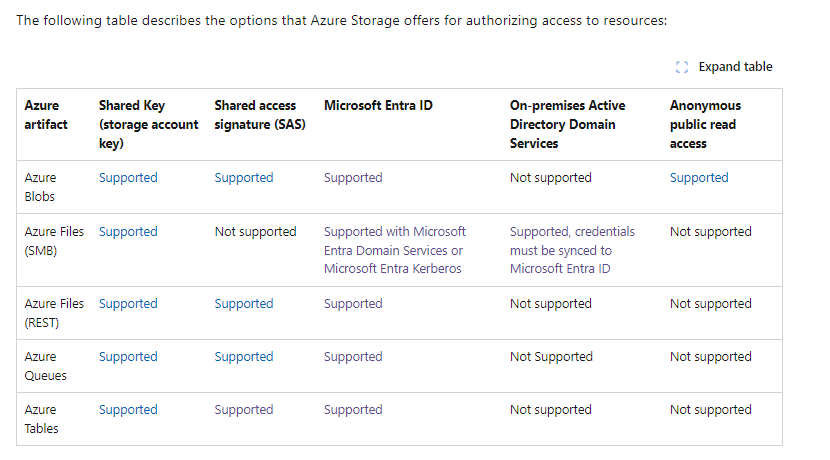This screenshot has height=460, width=830.
Task: Open Supported, credentials must be synced link
Action: pos(572,250)
